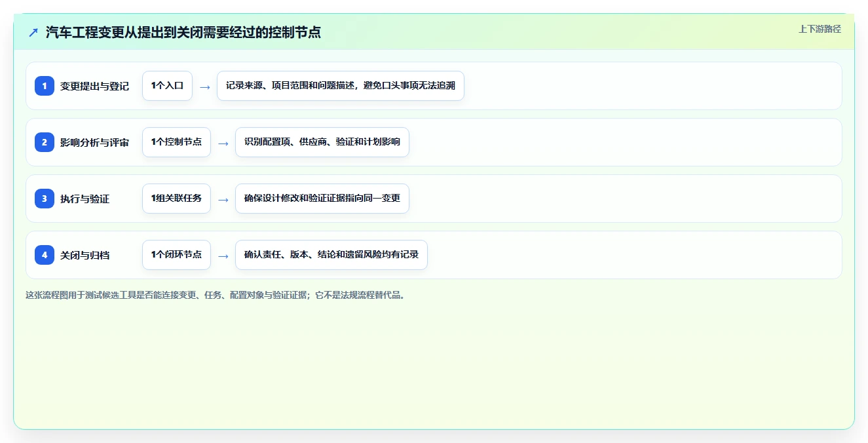Click the step number 2 badge
The height and width of the screenshot is (443, 868).
tap(45, 142)
